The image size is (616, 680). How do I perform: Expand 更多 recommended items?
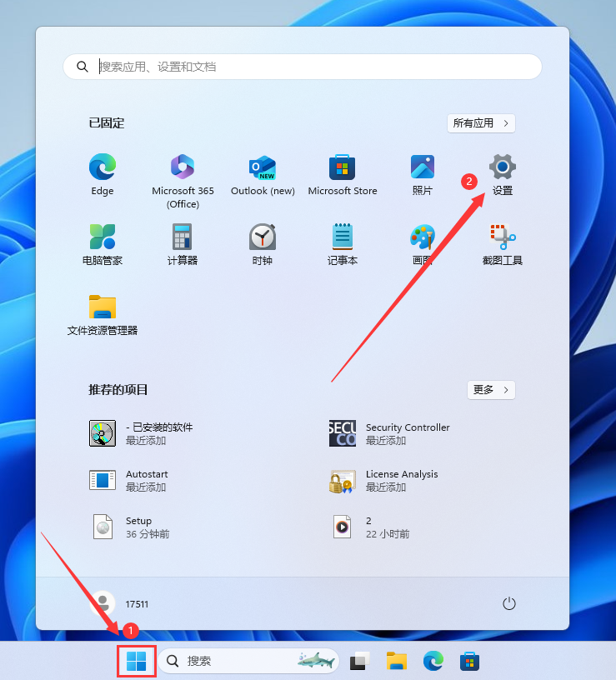point(490,390)
